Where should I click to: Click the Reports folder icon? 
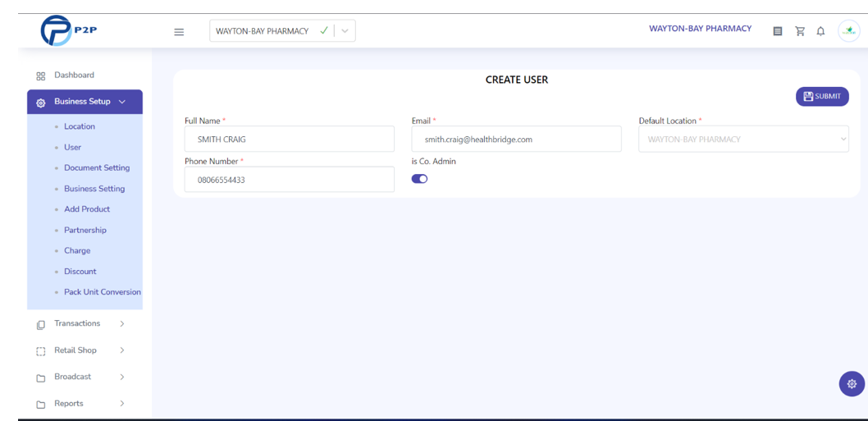point(40,405)
